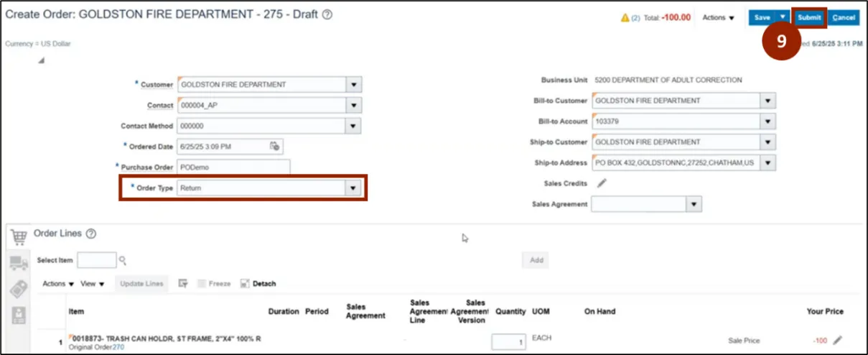Open the Save button dropdown arrow

pyautogui.click(x=783, y=17)
